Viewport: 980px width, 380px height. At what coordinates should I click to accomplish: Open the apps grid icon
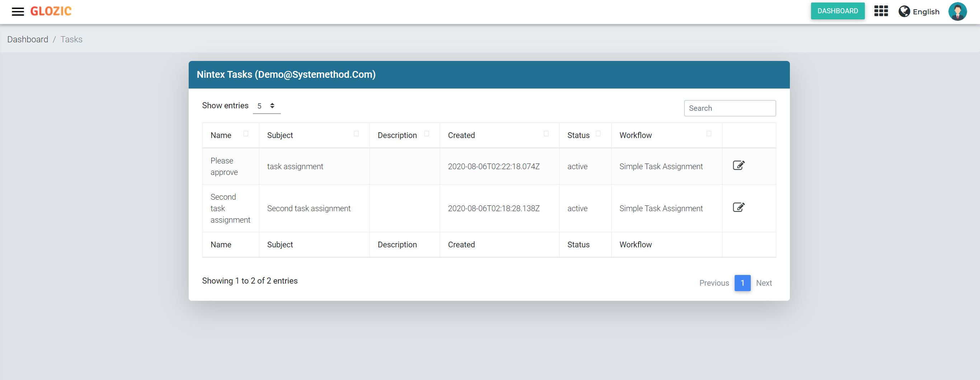click(881, 11)
